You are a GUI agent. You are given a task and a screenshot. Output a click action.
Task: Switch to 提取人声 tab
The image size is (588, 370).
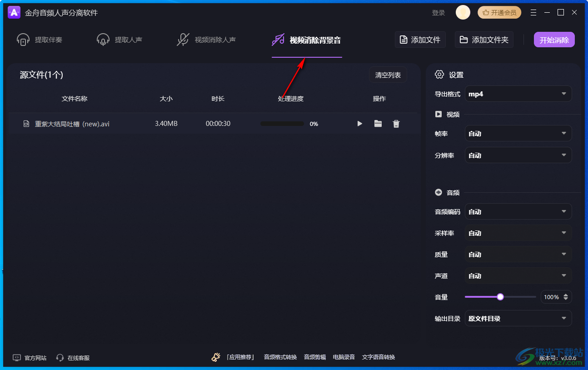coord(120,40)
